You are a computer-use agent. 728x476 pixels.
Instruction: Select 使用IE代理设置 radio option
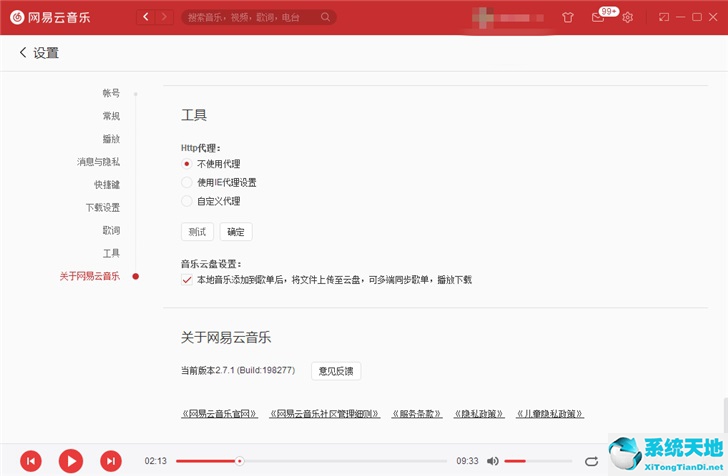187,182
